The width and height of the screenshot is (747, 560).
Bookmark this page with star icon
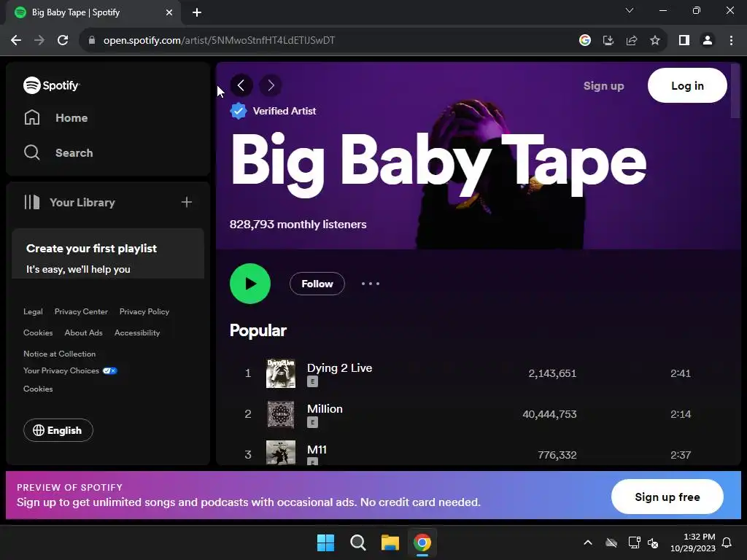655,41
